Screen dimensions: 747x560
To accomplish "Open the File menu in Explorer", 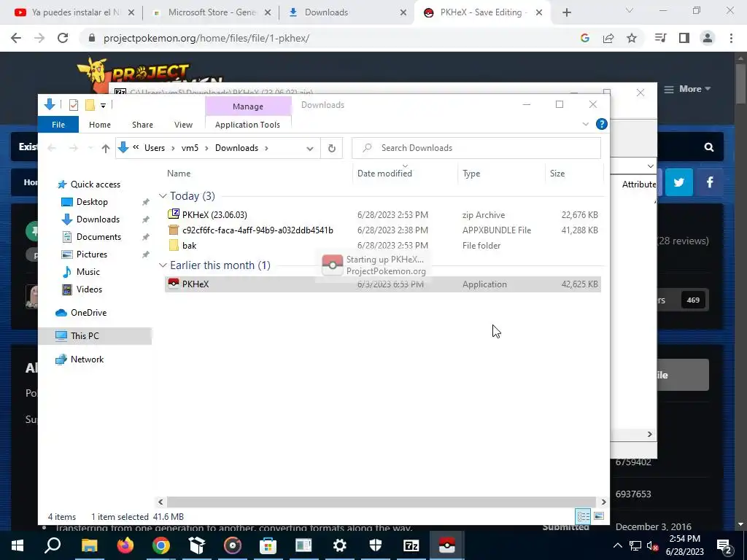I will point(58,125).
